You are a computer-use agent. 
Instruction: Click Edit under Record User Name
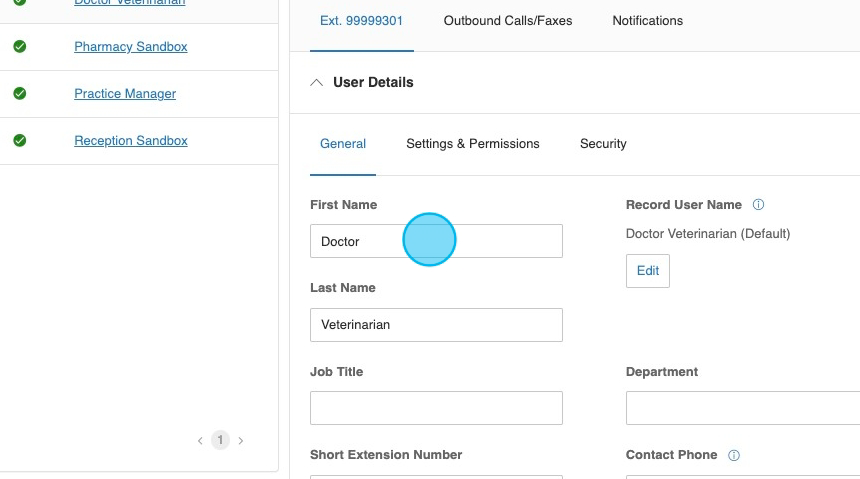(x=648, y=271)
